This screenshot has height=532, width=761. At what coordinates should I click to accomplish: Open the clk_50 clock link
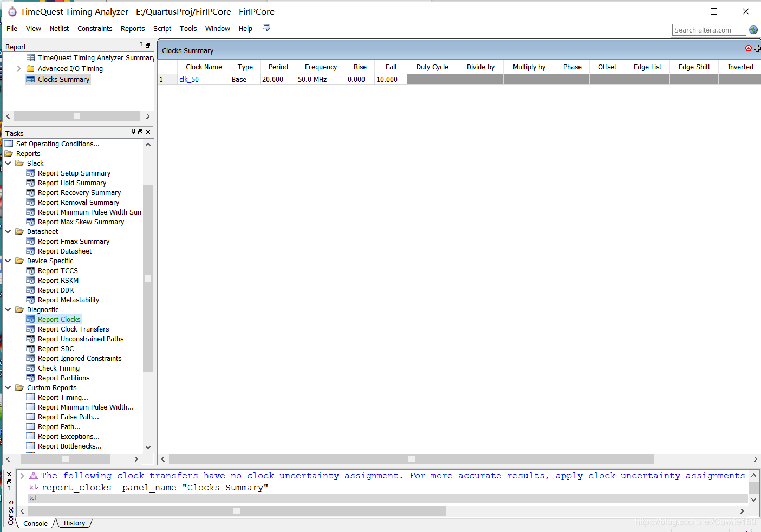pyautogui.click(x=189, y=80)
